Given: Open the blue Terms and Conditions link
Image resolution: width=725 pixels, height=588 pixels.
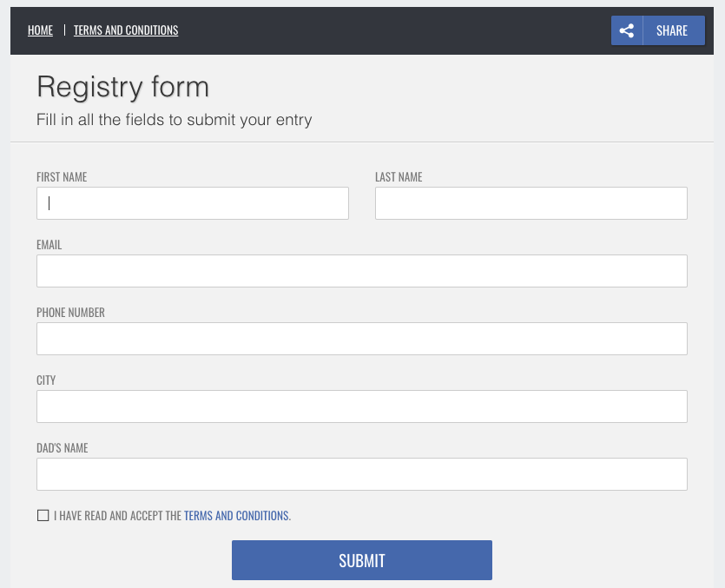Looking at the screenshot, I should pyautogui.click(x=237, y=515).
